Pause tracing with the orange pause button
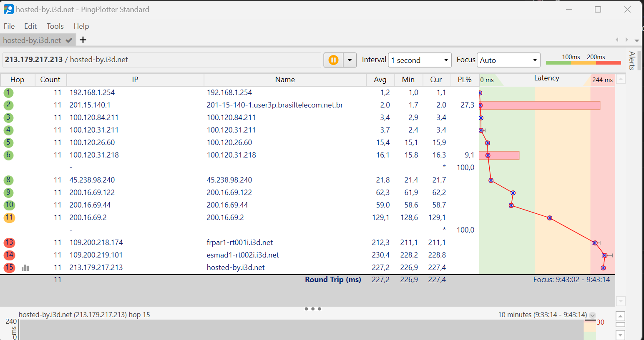This screenshot has width=644, height=340. [x=333, y=60]
